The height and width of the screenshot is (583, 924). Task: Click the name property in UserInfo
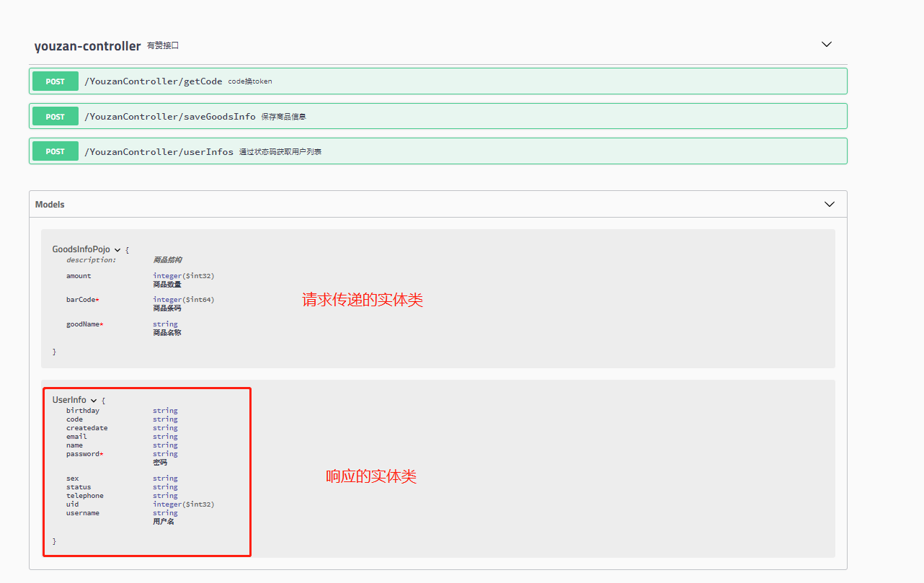click(74, 445)
